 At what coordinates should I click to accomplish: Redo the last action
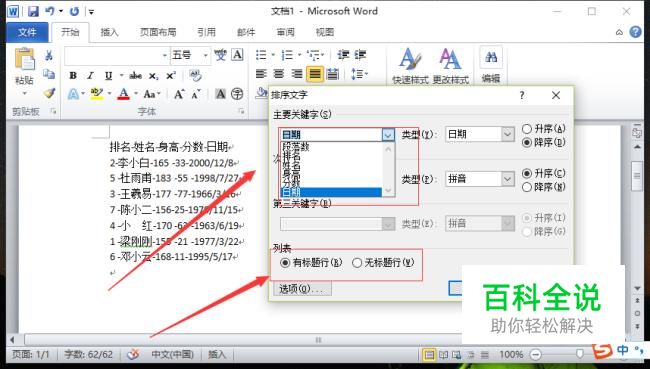pyautogui.click(x=75, y=11)
